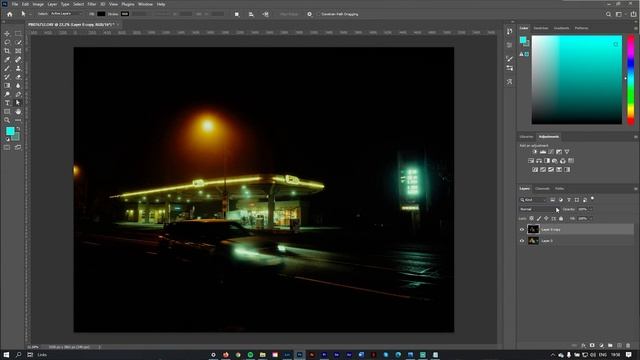Switch to the Gradients tab

point(561,28)
